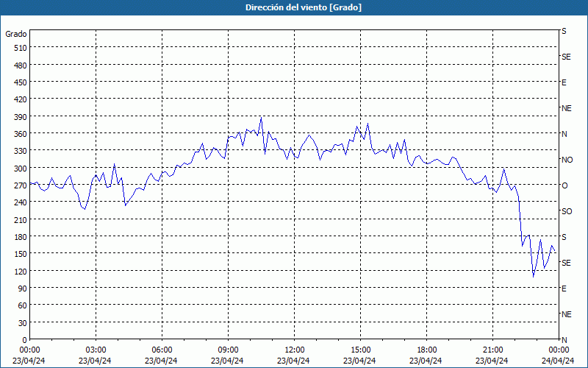This screenshot has height=368, width=588.
Task: Click the 360 y-axis tick label
Action: pyautogui.click(x=21, y=134)
